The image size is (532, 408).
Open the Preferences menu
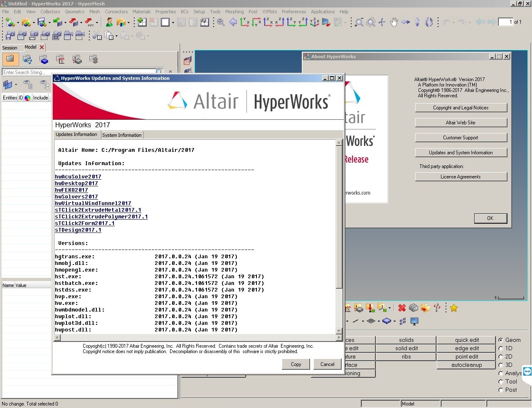pos(294,12)
